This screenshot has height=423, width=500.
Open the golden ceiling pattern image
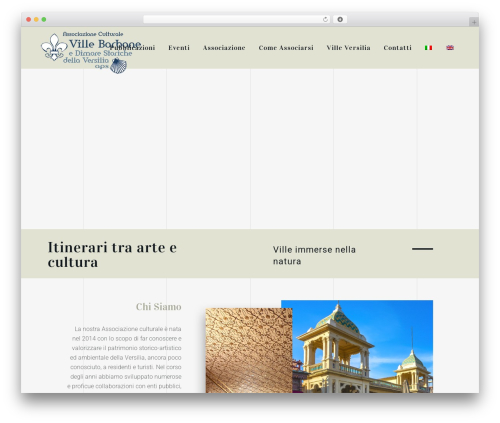249,350
